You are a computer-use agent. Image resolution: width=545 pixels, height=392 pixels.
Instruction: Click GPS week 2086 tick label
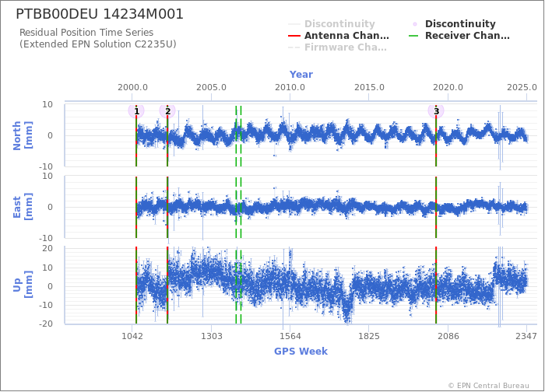click(x=448, y=336)
